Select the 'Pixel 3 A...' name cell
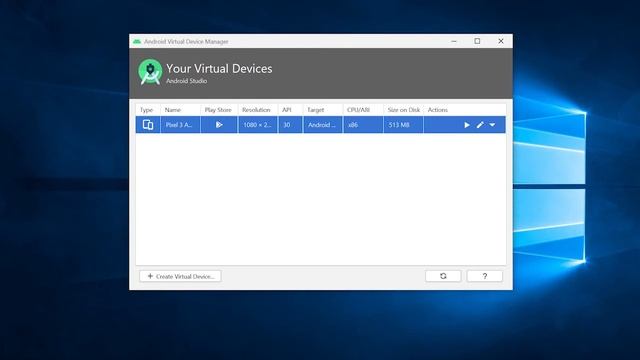This screenshot has width=640, height=360. tap(180, 125)
